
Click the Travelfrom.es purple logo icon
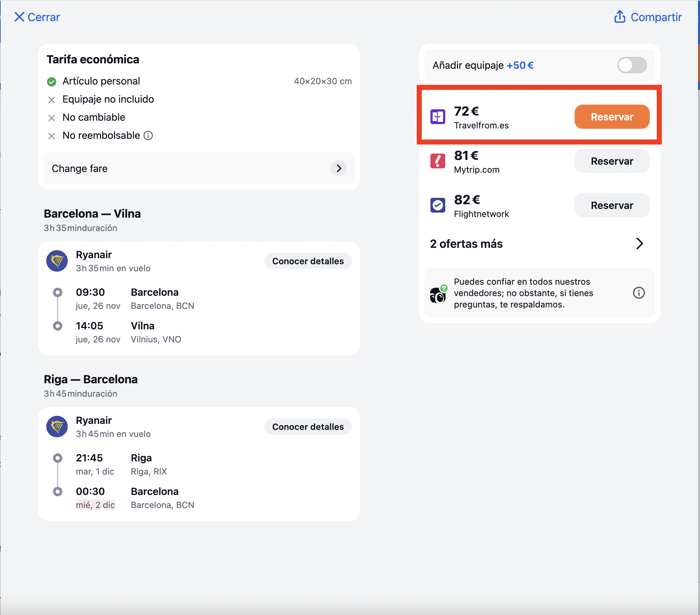point(437,117)
